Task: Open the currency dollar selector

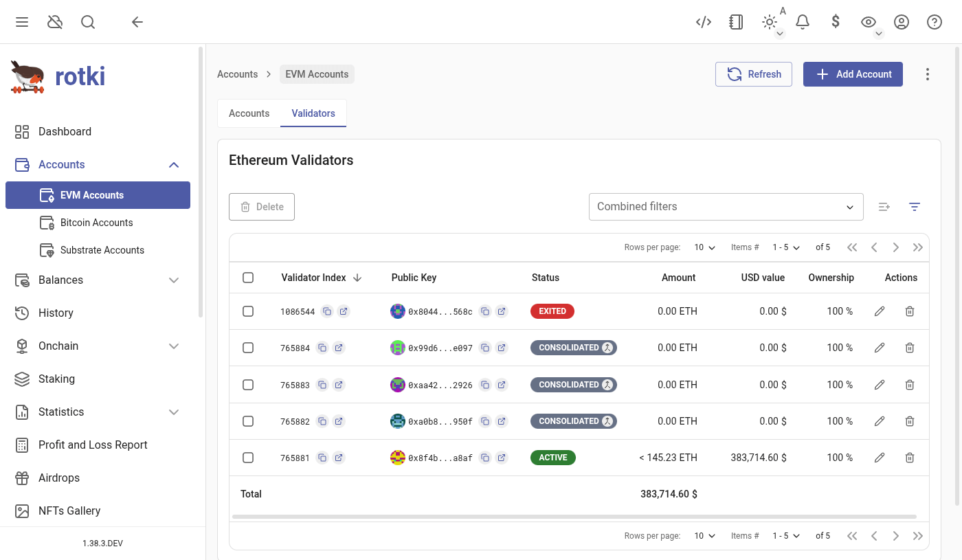Action: (836, 22)
